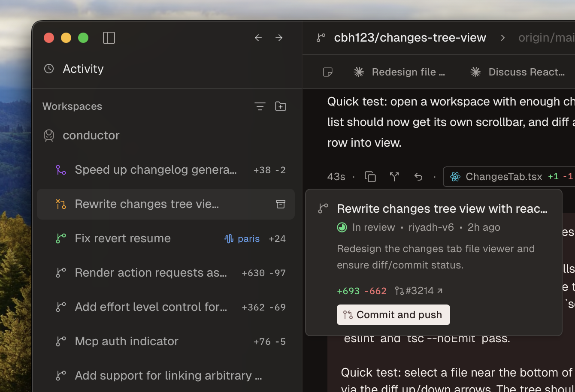Revert to this message with undo icon
Viewport: 575px width, 392px height.
pos(418,177)
